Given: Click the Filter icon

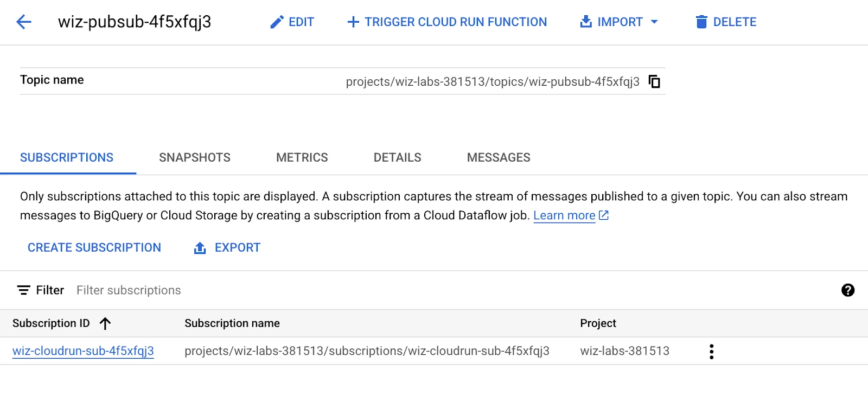Looking at the screenshot, I should coord(23,290).
